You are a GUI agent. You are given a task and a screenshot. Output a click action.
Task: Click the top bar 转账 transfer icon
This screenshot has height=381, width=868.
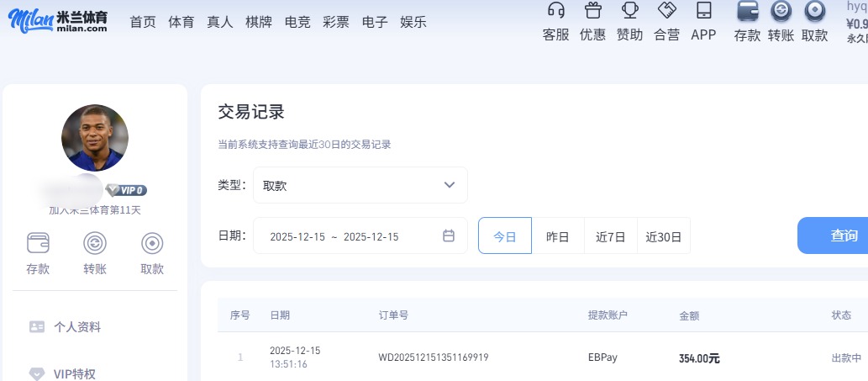click(781, 11)
